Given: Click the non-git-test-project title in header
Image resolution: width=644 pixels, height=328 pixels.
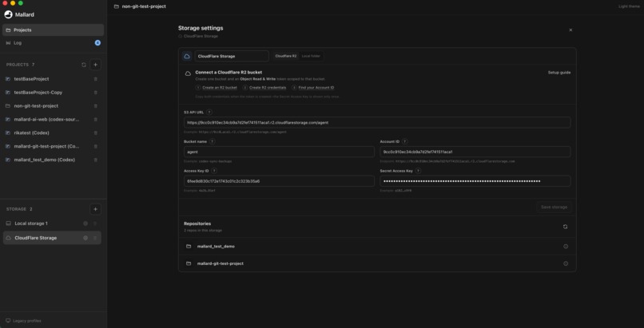Looking at the screenshot, I should [144, 6].
